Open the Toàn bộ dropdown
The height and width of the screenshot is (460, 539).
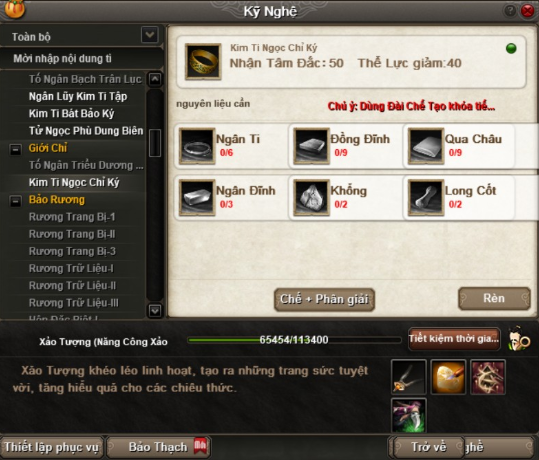[x=150, y=35]
